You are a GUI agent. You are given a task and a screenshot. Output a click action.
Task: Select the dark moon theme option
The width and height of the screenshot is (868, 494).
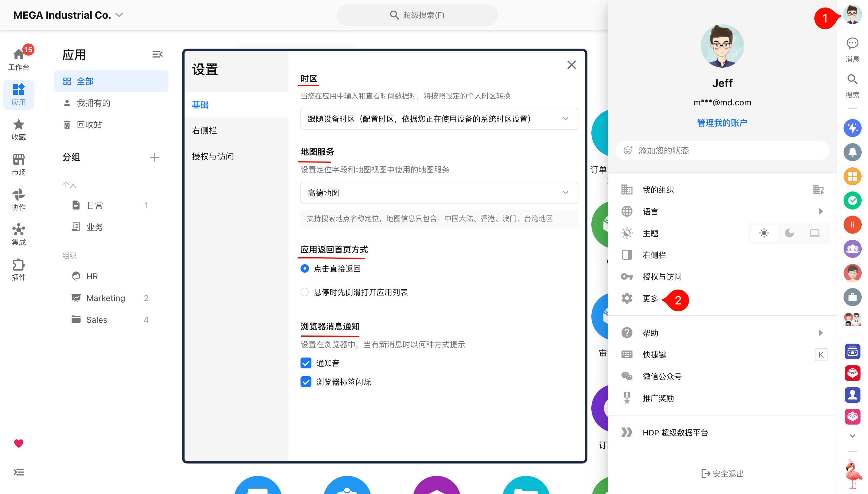789,233
